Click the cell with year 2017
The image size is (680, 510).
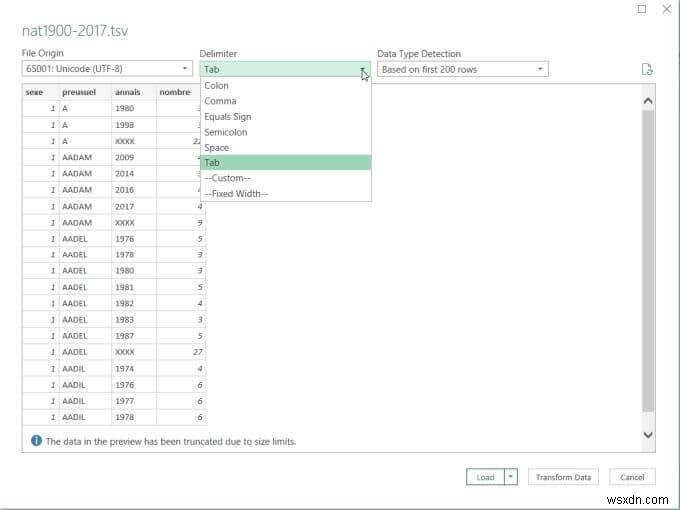click(x=134, y=206)
